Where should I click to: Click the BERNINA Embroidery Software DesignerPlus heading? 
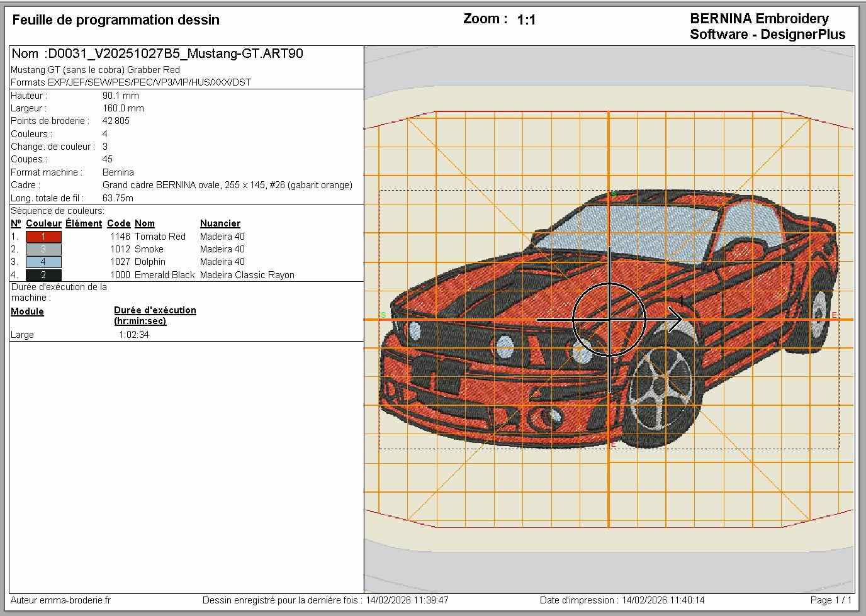(x=768, y=26)
